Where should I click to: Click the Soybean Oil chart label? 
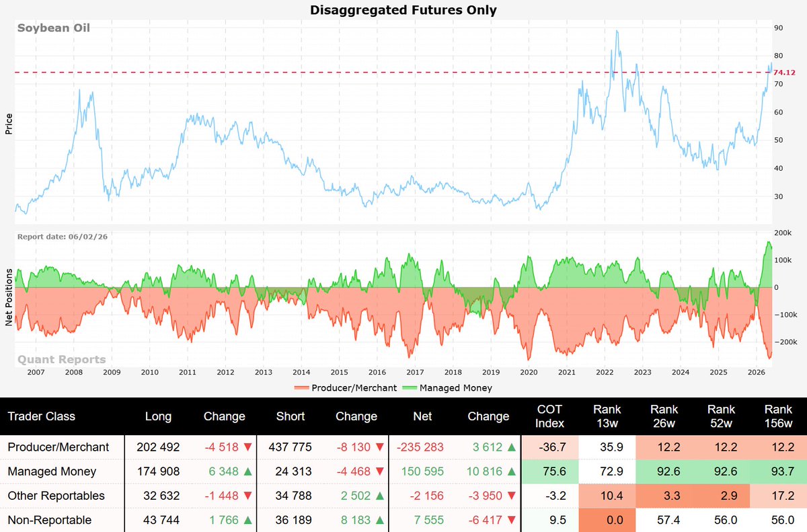(x=54, y=28)
